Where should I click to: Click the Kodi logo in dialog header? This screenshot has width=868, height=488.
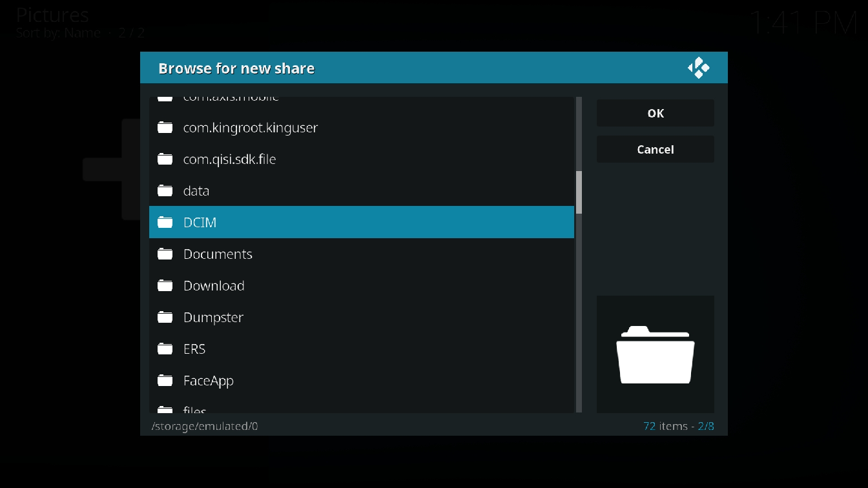pyautogui.click(x=698, y=68)
